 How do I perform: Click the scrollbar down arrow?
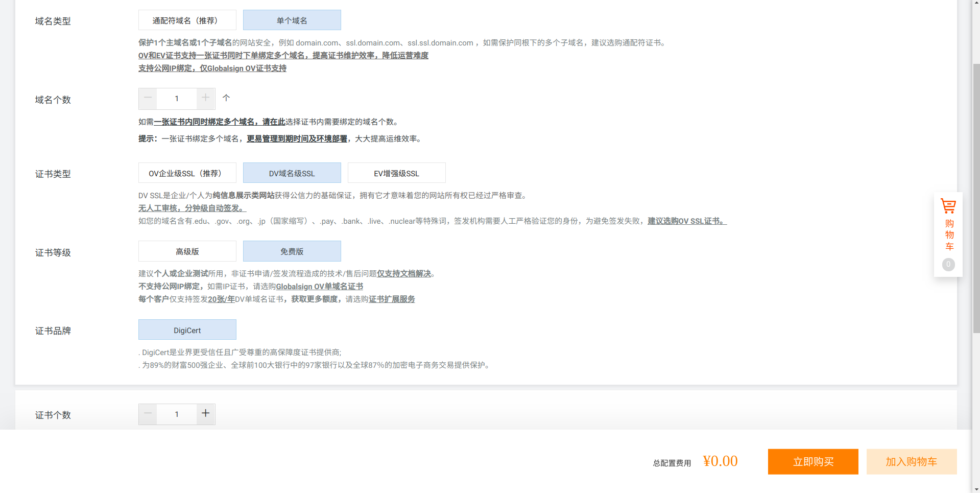(x=976, y=488)
